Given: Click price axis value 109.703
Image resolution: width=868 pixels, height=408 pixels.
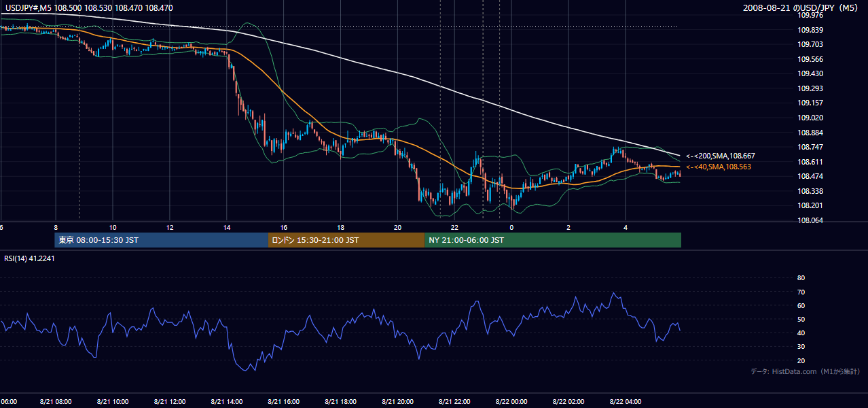Looking at the screenshot, I should click(810, 44).
